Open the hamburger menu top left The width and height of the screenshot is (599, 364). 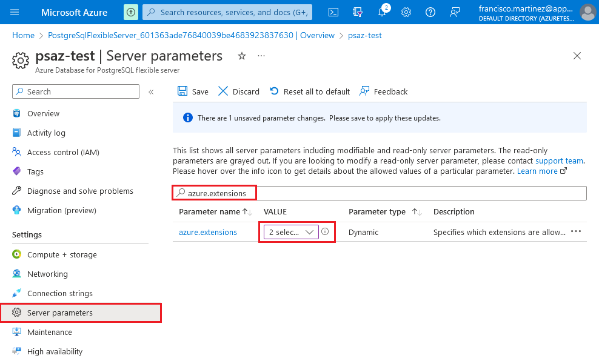[x=15, y=12]
